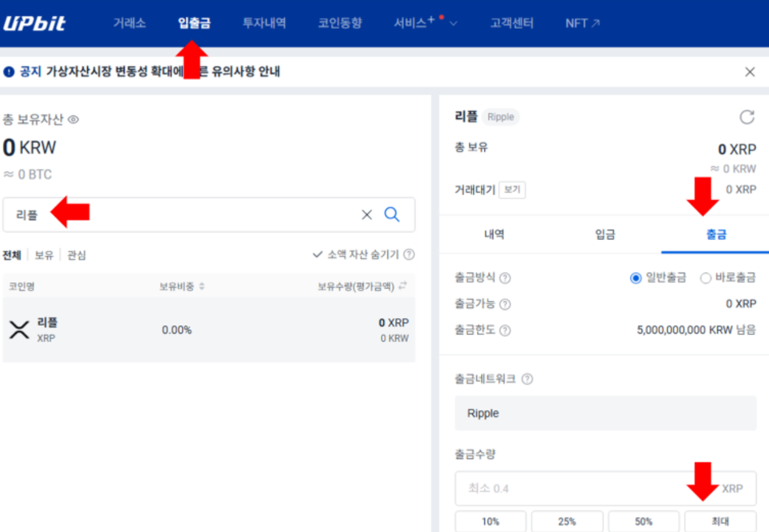The height and width of the screenshot is (532, 769).
Task: Click the UPbit logo
Action: point(34,23)
